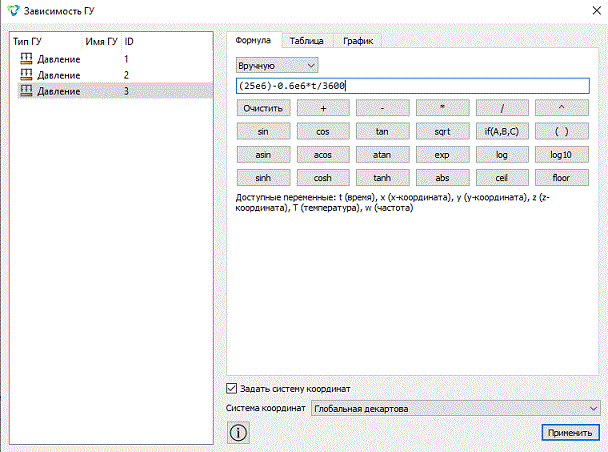Switch to the Таблица tab
Viewport: 608px width, 452px height.
click(x=306, y=41)
